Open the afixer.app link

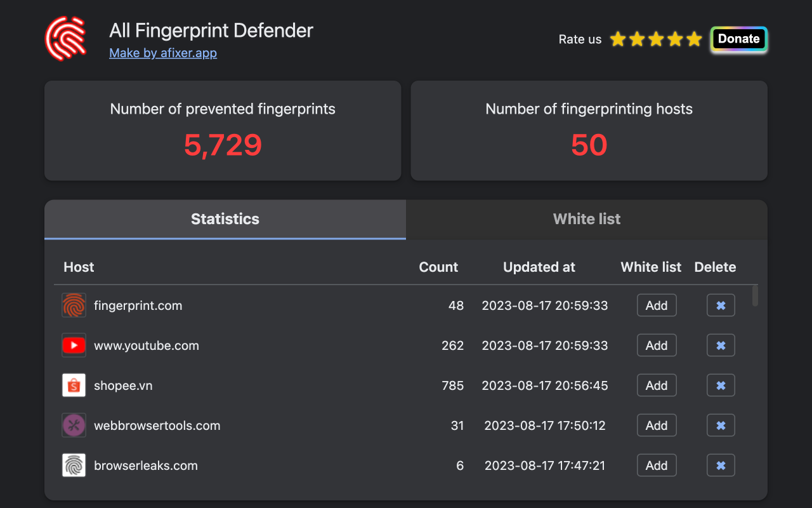[x=163, y=53]
